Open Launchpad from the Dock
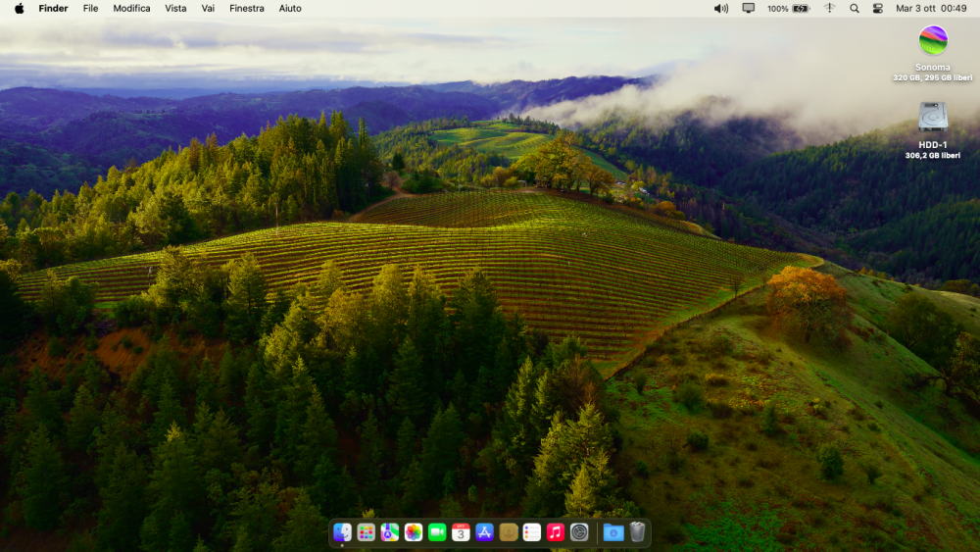This screenshot has width=980, height=552. click(367, 532)
